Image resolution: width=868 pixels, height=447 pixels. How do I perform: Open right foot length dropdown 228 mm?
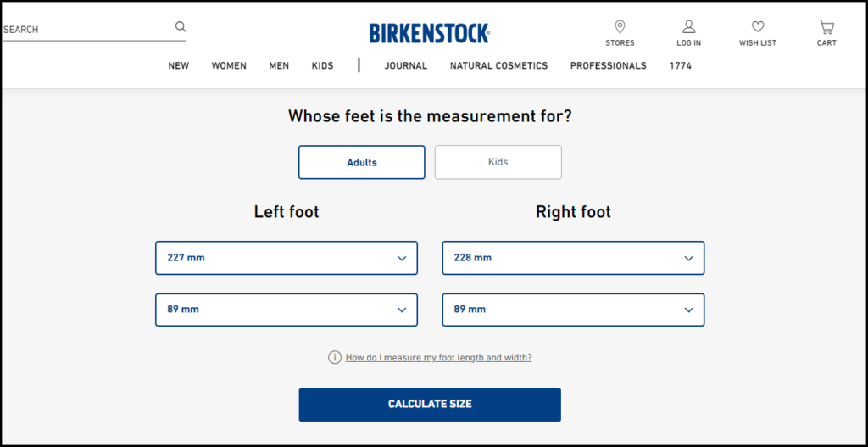pyautogui.click(x=573, y=258)
